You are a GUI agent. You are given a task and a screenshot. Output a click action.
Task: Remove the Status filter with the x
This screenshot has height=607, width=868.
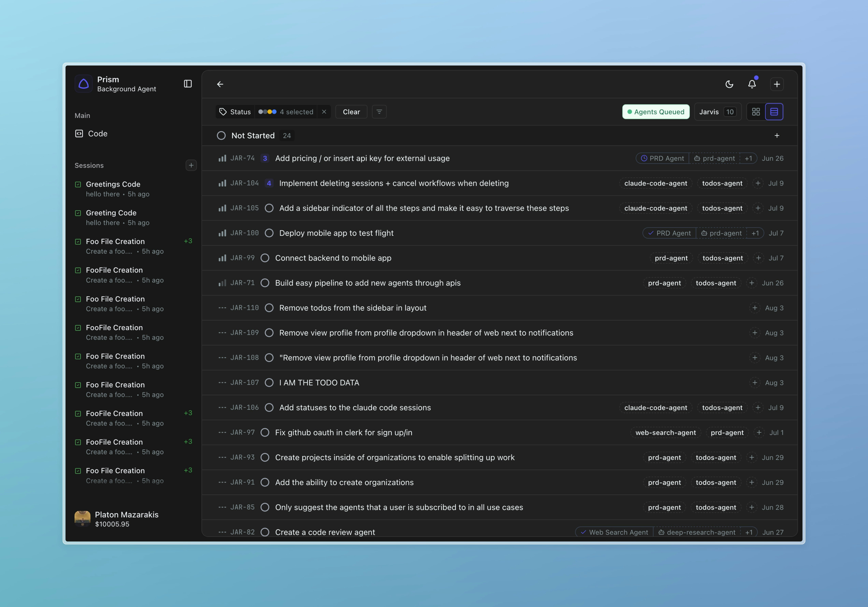click(324, 112)
